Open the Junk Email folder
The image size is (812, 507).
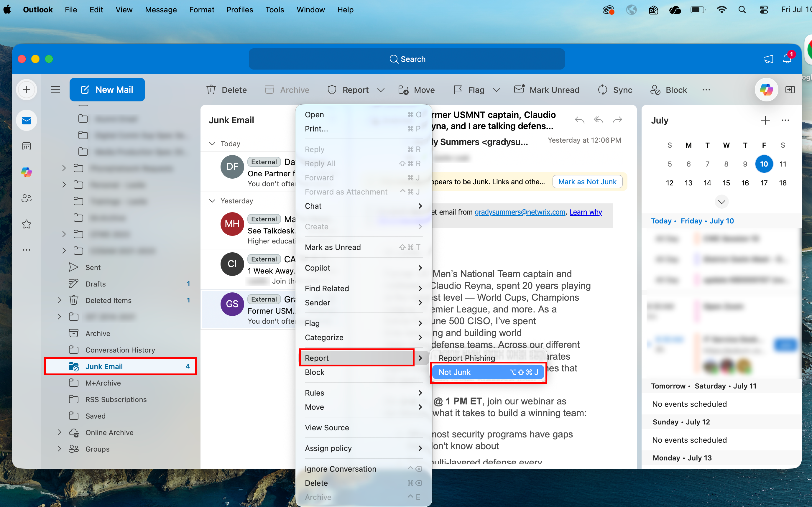coord(120,366)
